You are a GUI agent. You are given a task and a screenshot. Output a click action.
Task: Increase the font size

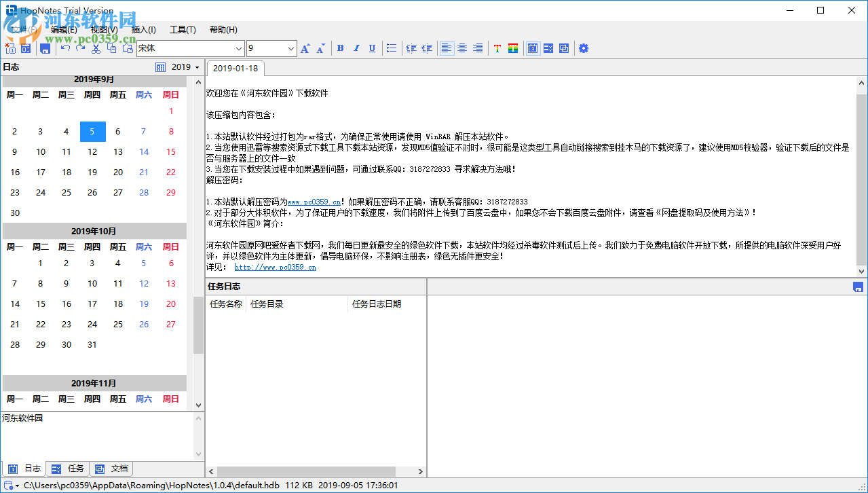304,48
